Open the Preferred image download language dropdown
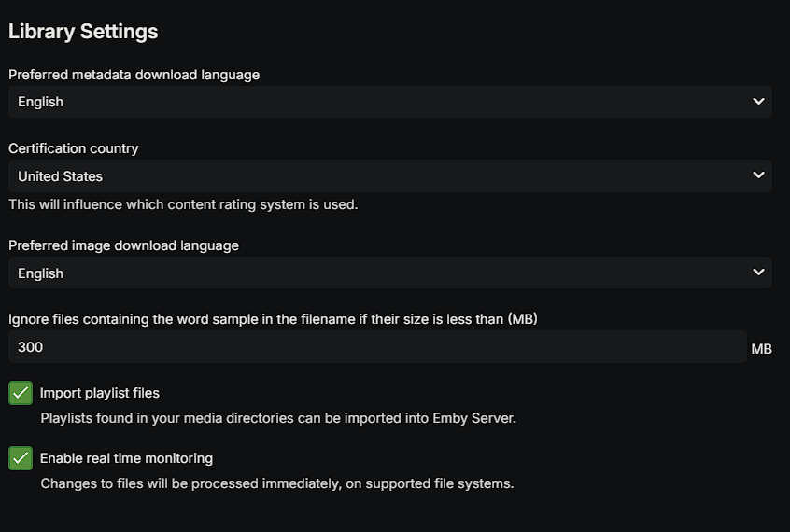 tap(374, 273)
